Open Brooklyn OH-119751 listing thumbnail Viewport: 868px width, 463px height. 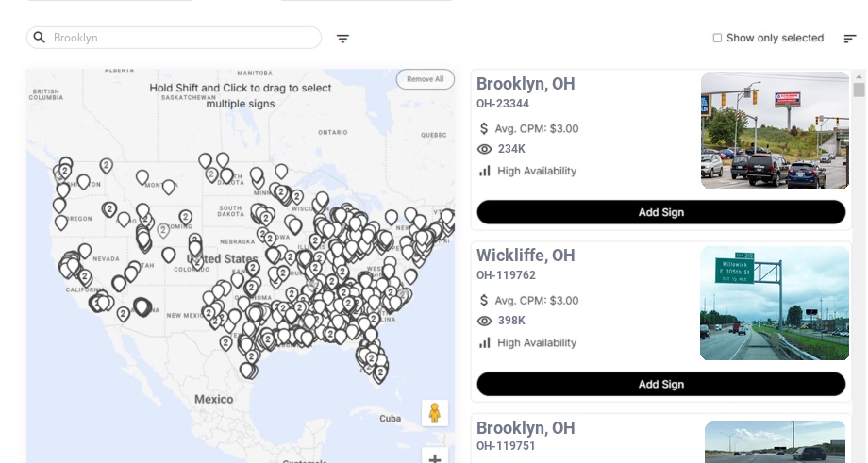click(775, 441)
